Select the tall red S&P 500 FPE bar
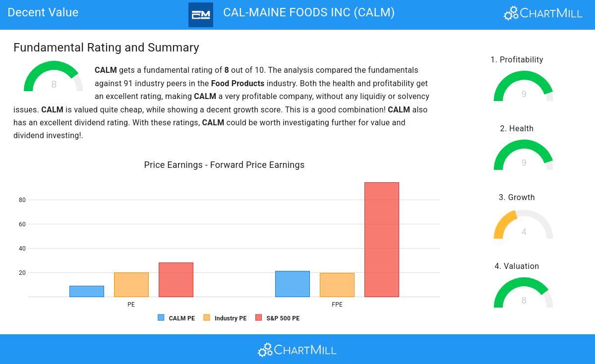The image size is (595, 364). coord(382,240)
